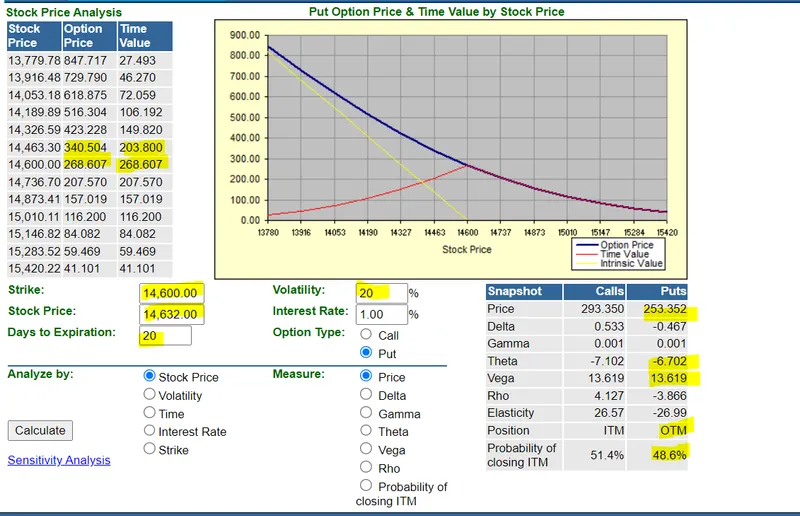Choose Analyze by Strike radio
This screenshot has height=516, width=800.
click(x=149, y=449)
